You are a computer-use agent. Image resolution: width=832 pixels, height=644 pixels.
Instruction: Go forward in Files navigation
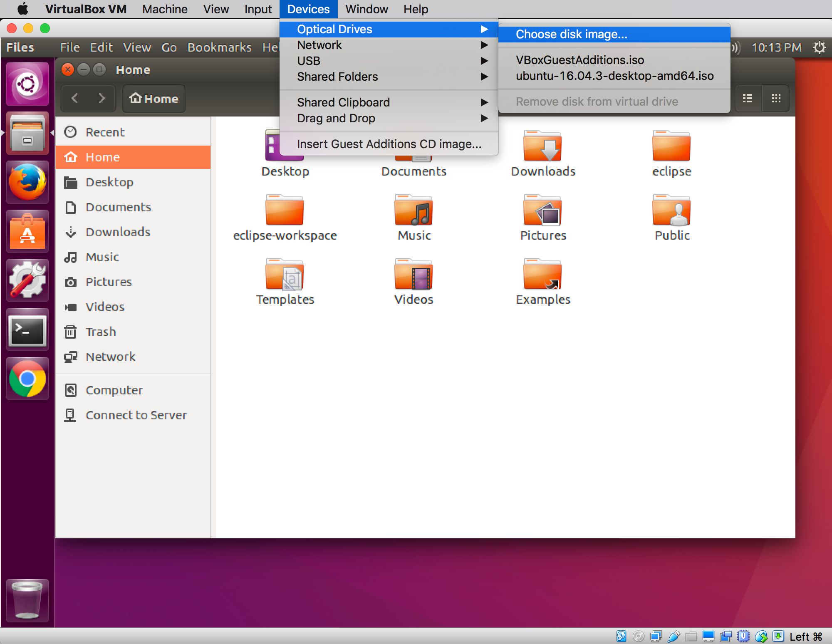102,99
